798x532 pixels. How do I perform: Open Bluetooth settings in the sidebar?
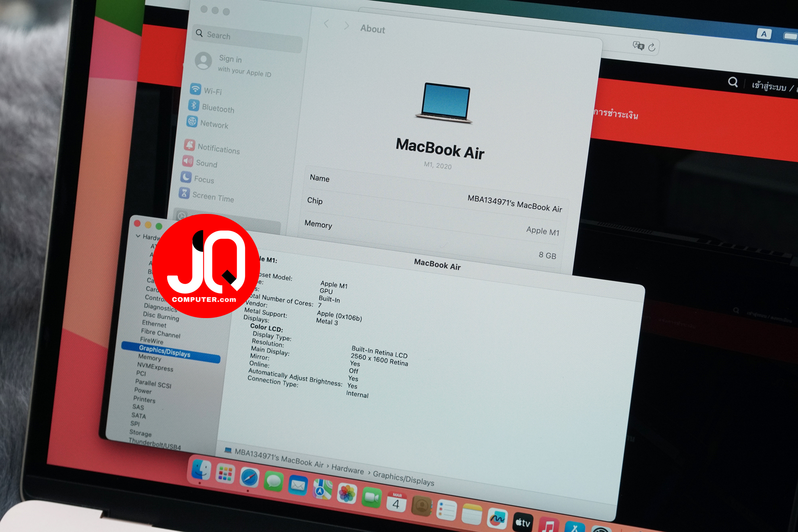point(211,107)
